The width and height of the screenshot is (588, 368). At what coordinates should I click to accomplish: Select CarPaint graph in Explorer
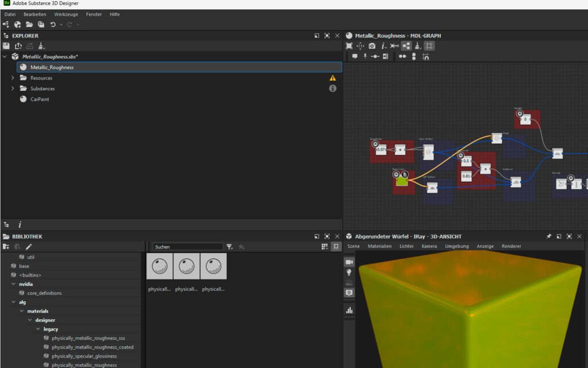pyautogui.click(x=40, y=99)
